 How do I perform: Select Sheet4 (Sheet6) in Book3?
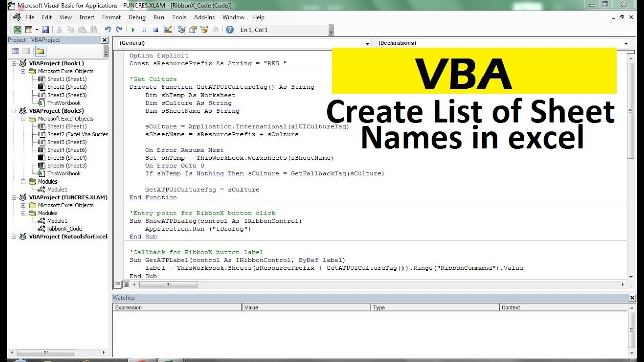pos(66,150)
